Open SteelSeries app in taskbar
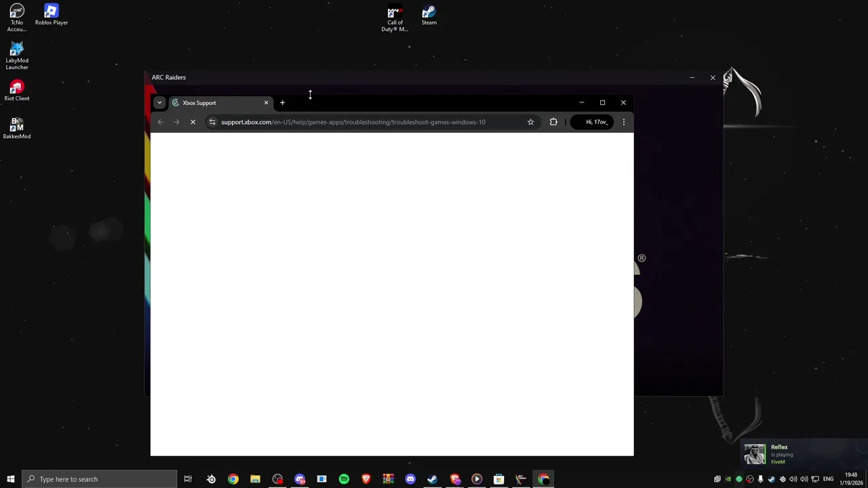This screenshot has height=488, width=868. [x=211, y=479]
